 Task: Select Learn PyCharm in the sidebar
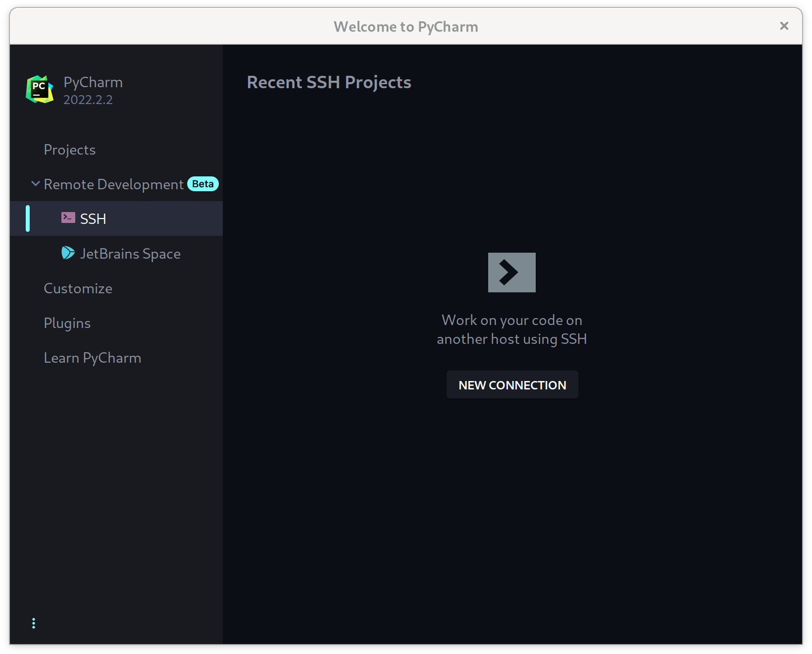pos(93,358)
